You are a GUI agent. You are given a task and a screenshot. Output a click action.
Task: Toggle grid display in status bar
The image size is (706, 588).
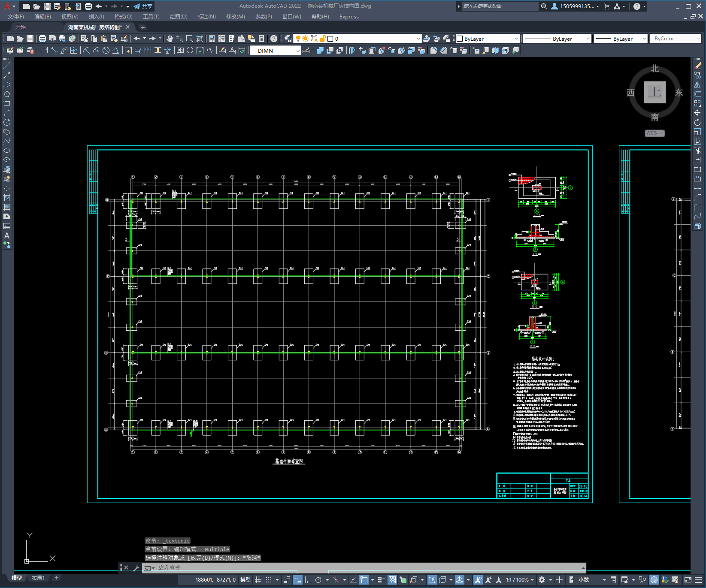click(258, 580)
